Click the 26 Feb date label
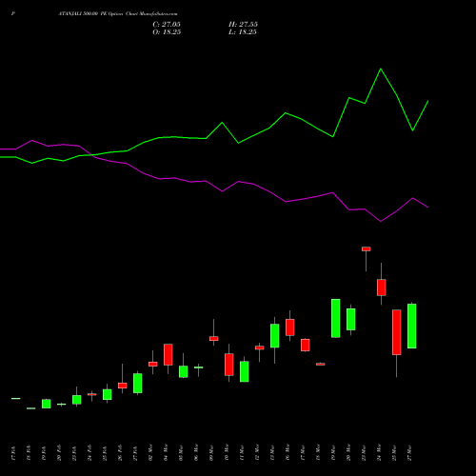Viewport: 476px width, 476px height. (x=120, y=453)
